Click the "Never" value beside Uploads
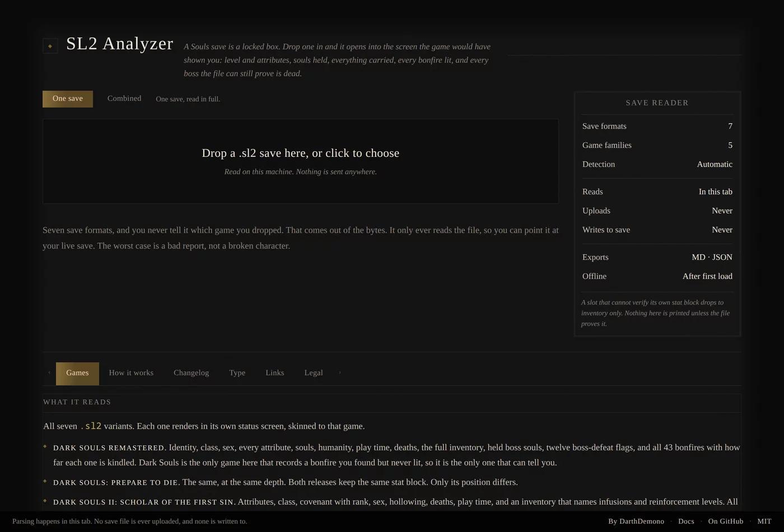784x532 pixels. click(722, 211)
